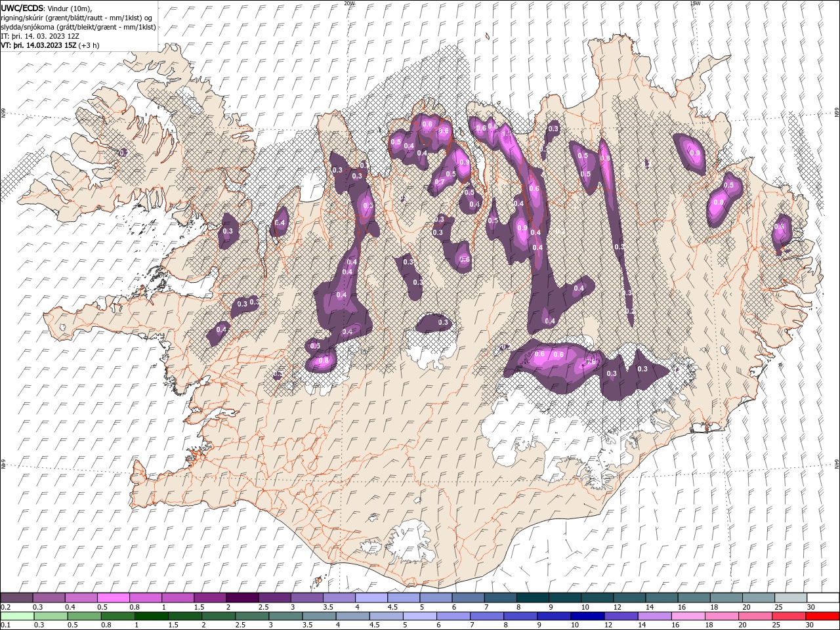Screen dimensions: 840x630
Task: Select snow legend swatch between 0.5 and 0.8
Action: [114, 598]
